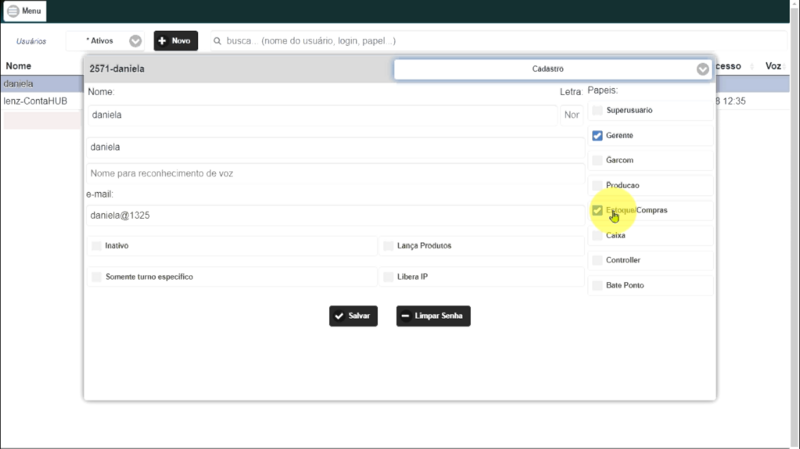
Task: Focus the user search field
Action: (x=498, y=41)
